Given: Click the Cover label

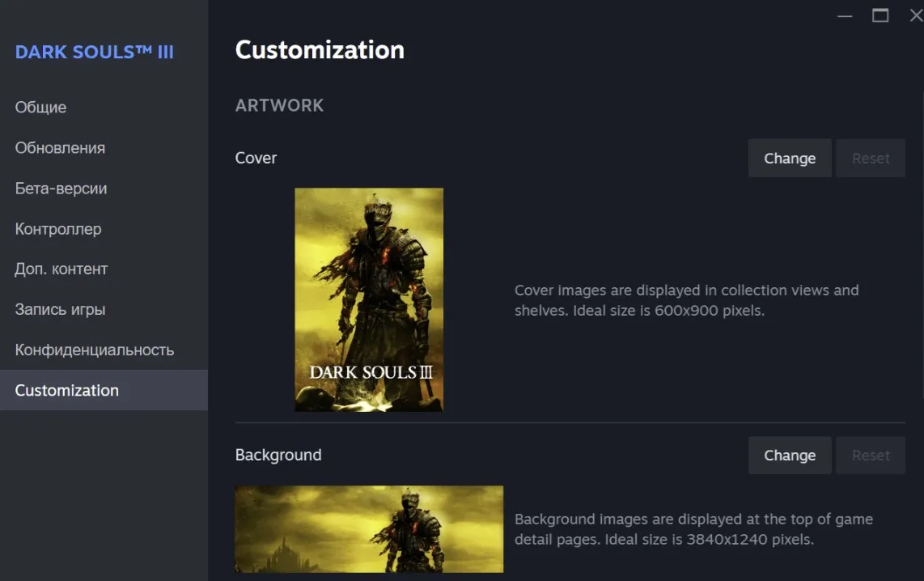Looking at the screenshot, I should [x=256, y=158].
